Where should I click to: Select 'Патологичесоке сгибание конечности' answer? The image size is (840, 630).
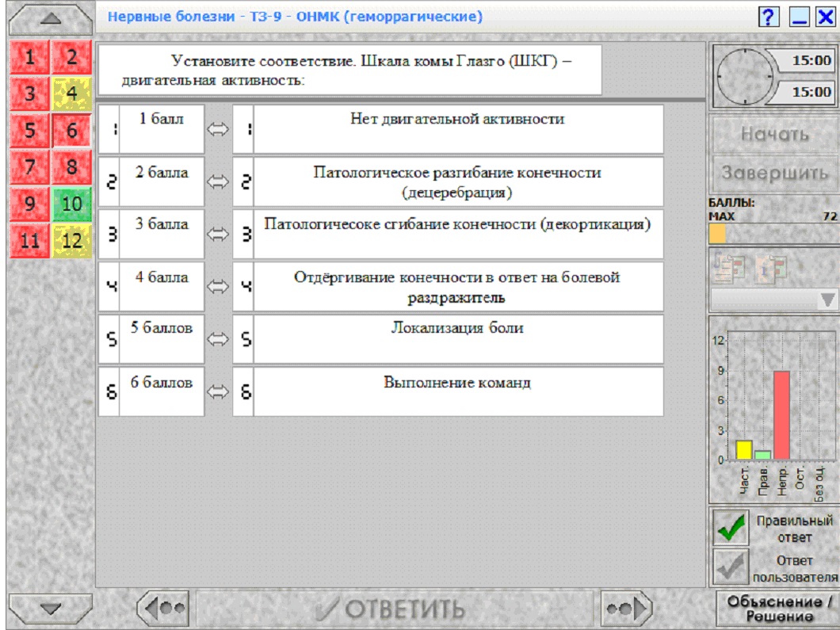448,234
